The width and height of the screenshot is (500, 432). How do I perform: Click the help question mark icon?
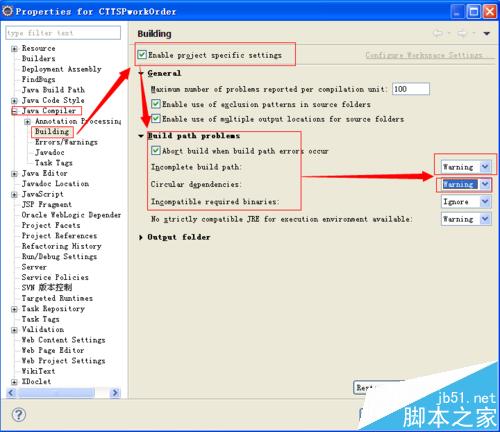(x=19, y=415)
